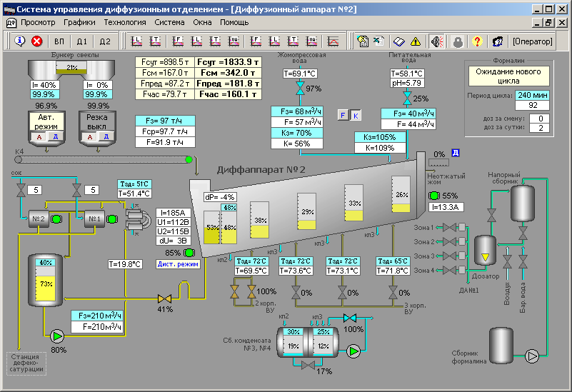This screenshot has height=392, width=572.
Task: Open the yellow question mark help icon
Action: tap(477, 41)
